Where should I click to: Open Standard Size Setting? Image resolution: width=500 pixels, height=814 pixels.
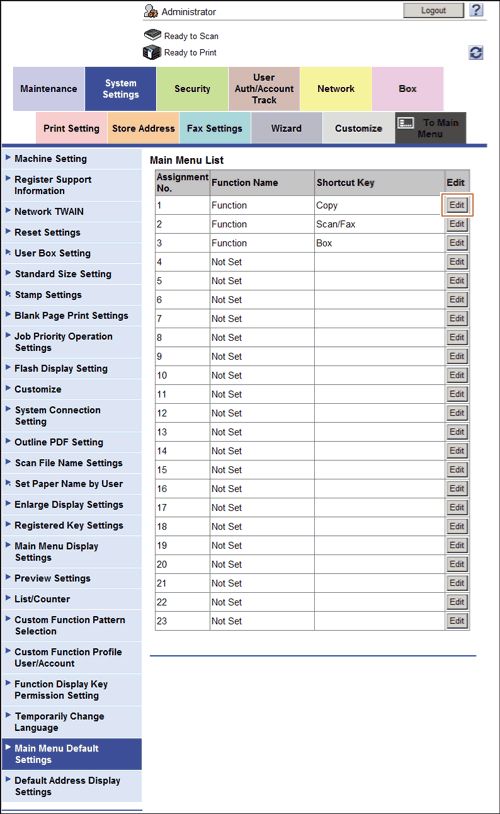click(x=71, y=274)
